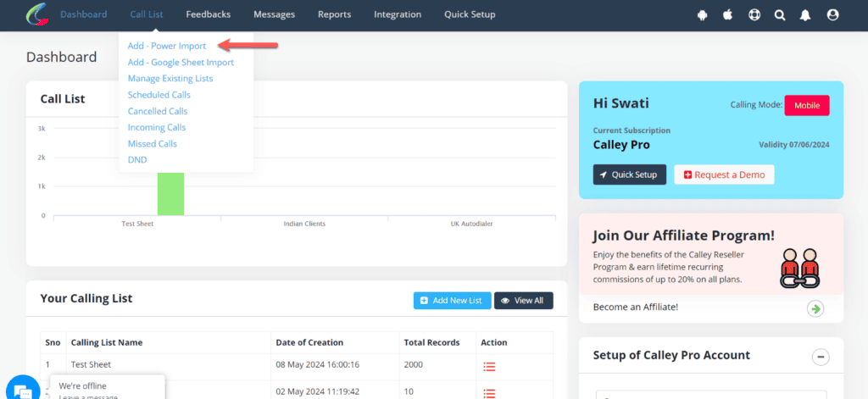The image size is (868, 399).
Task: Open the notifications bell icon
Action: click(x=806, y=14)
